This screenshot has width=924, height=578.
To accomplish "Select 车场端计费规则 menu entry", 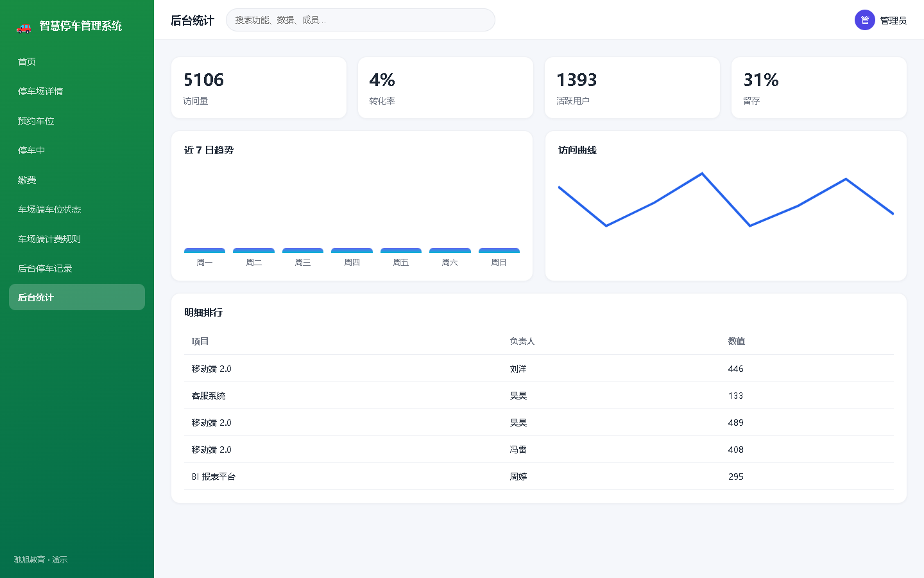I will 77,239.
